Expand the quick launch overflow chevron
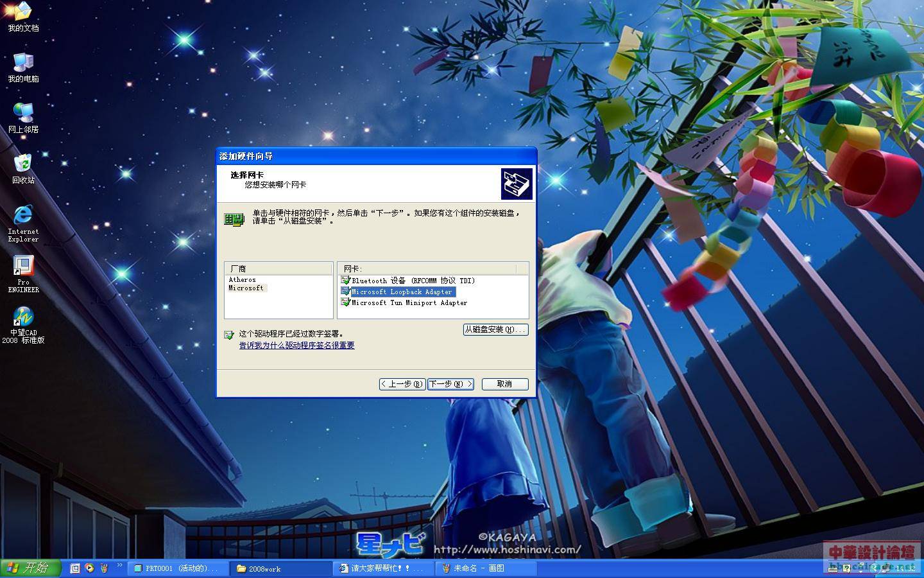The width and height of the screenshot is (924, 578). [119, 565]
